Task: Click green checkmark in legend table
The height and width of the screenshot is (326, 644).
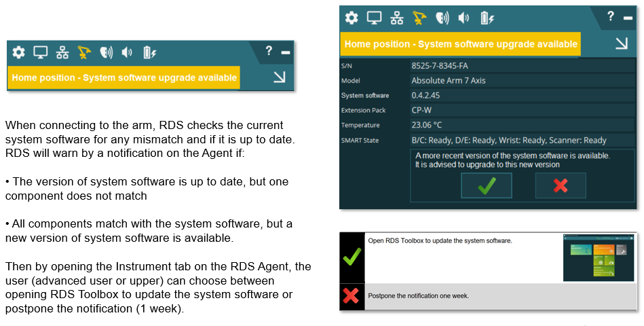Action: (x=352, y=257)
